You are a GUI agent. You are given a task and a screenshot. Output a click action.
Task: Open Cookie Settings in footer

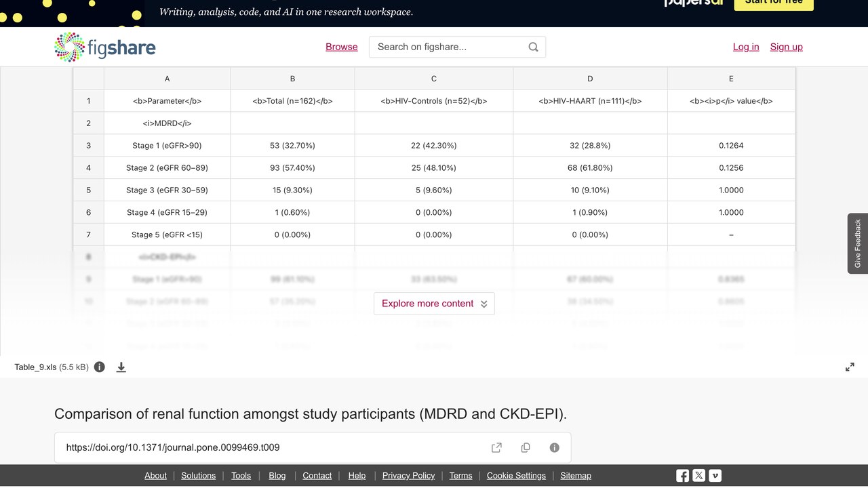pyautogui.click(x=516, y=476)
